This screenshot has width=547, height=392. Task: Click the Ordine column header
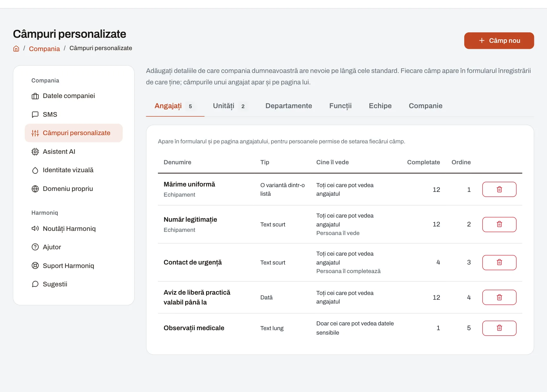click(x=461, y=162)
